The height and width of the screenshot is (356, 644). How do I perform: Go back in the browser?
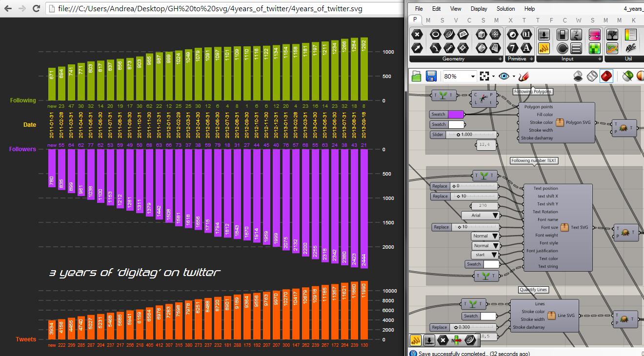[7, 9]
